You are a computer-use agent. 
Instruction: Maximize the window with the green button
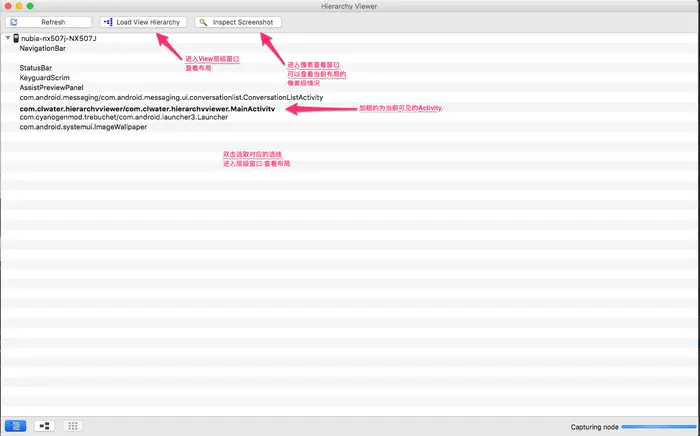click(x=30, y=6)
